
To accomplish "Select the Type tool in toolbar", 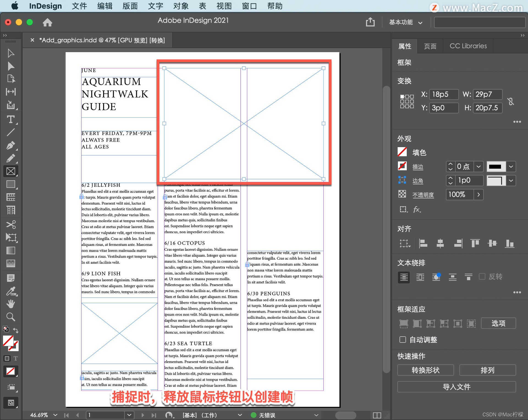I will coord(10,119).
